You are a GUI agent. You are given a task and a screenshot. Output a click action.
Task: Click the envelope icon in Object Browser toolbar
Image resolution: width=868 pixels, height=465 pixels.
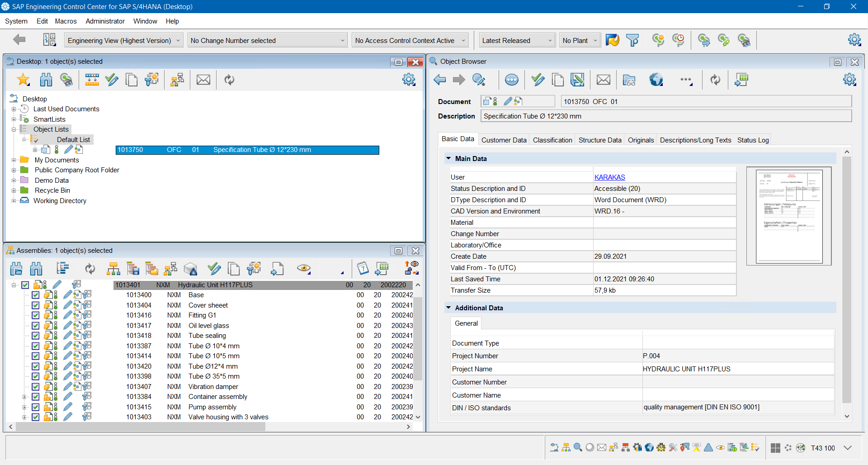[x=604, y=80]
